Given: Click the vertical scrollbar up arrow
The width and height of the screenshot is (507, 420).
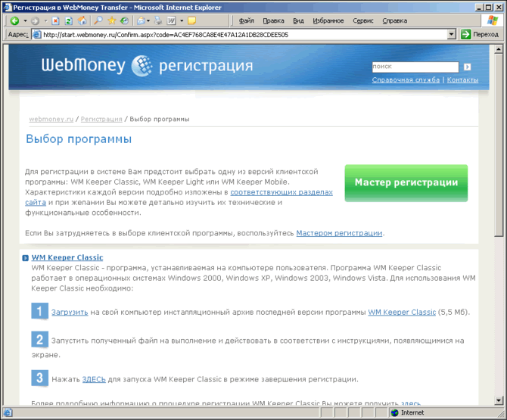Looking at the screenshot, I should click(x=498, y=49).
